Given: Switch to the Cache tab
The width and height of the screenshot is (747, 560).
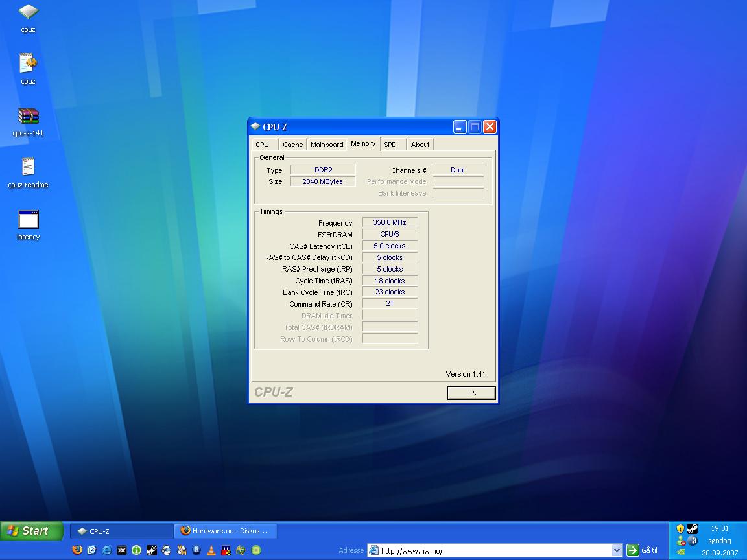Looking at the screenshot, I should point(292,145).
